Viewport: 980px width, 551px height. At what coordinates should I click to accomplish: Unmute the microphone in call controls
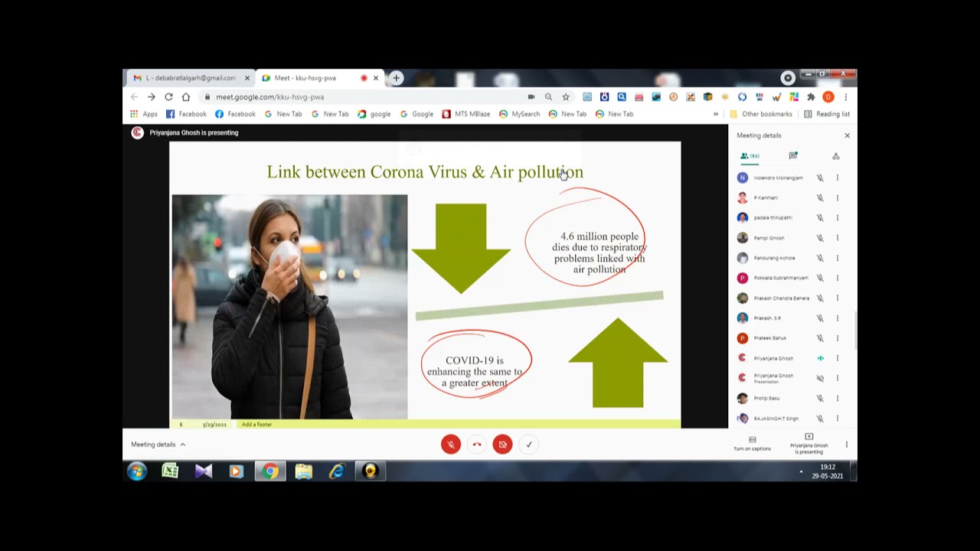451,444
